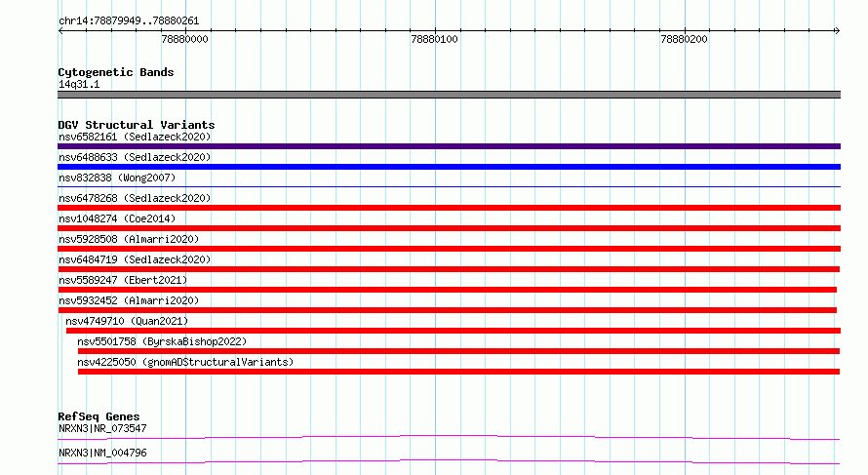Open nsv4225050 (gnomADStructuralVariants) label
The image size is (868, 475).
click(x=185, y=362)
